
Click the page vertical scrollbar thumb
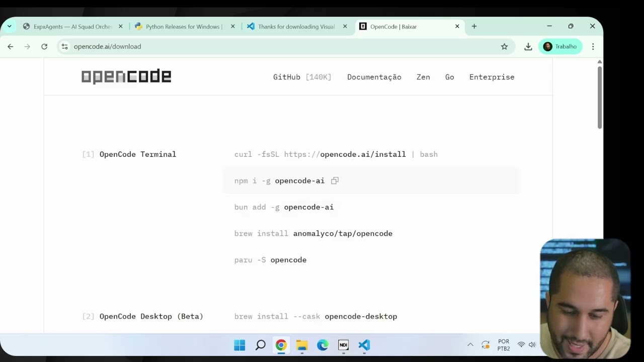click(x=599, y=97)
